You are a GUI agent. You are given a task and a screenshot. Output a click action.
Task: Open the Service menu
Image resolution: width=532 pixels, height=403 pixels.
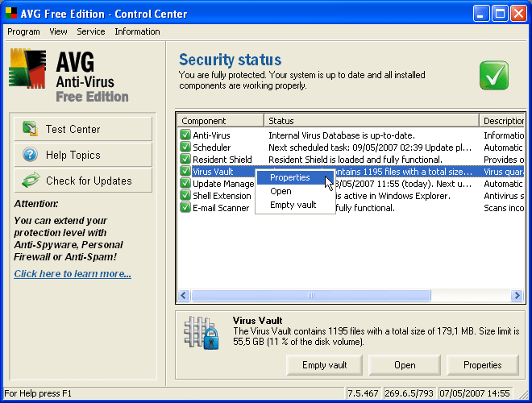[x=90, y=31]
